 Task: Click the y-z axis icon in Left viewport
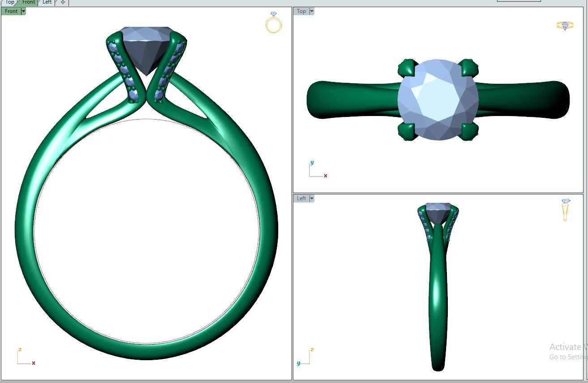coord(305,357)
